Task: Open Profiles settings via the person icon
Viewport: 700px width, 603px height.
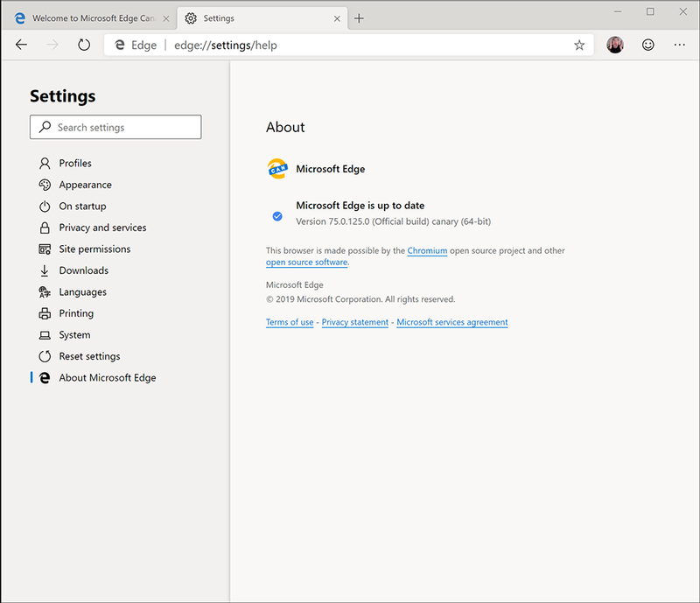Action: pos(43,163)
